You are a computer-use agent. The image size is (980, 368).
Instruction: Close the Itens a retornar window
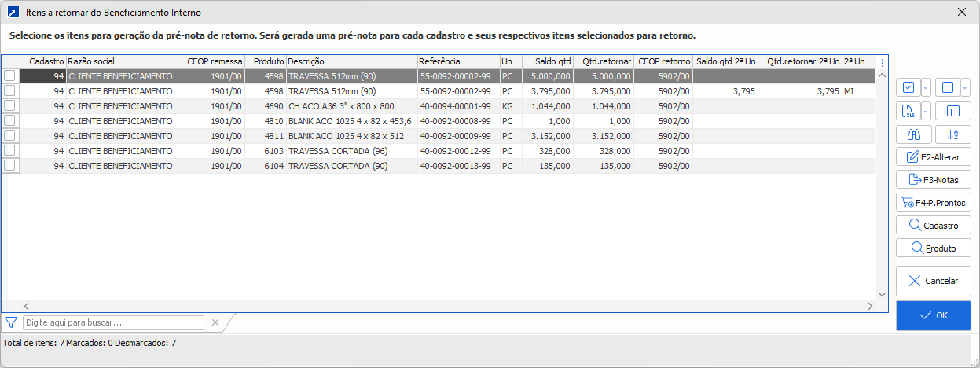[962, 12]
